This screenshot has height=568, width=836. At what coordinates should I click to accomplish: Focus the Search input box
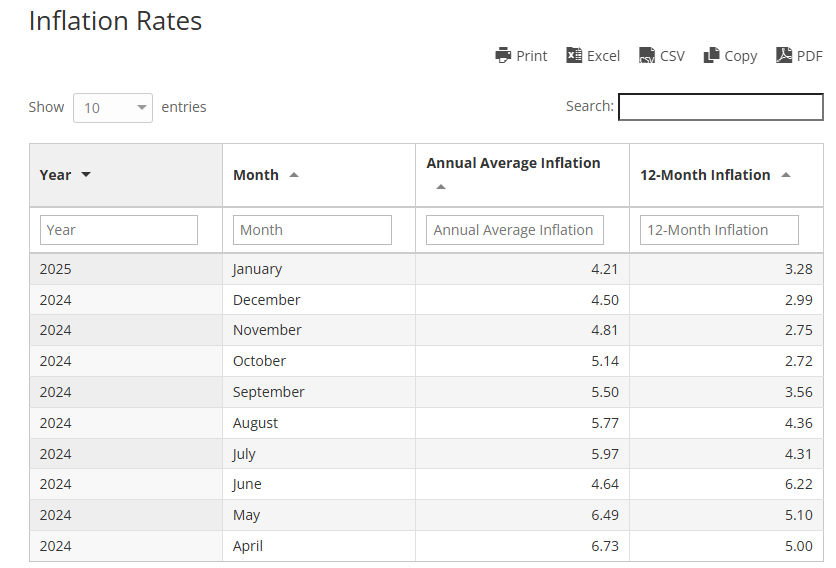[721, 107]
